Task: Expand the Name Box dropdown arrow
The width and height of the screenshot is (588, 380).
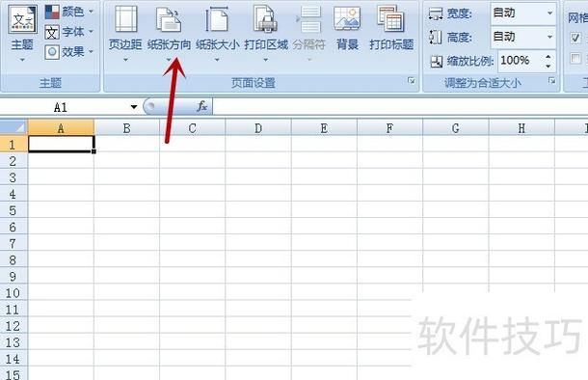Action: pos(134,107)
